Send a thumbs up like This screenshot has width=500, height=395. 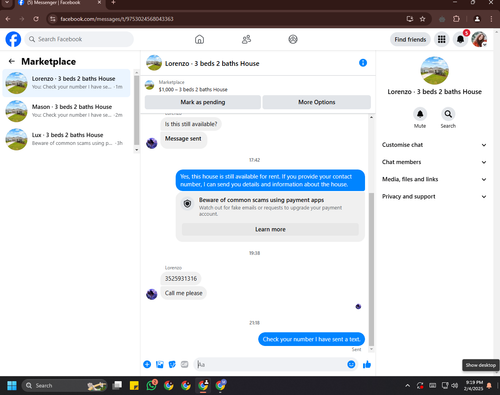click(x=367, y=364)
